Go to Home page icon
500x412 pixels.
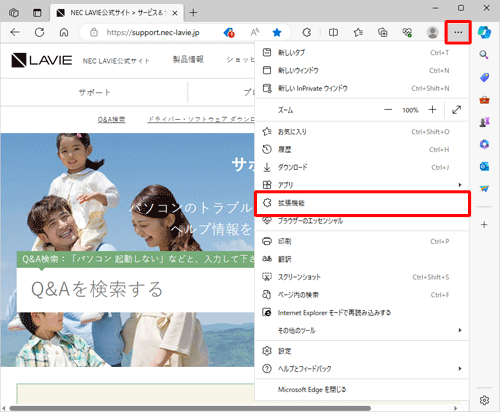pyautogui.click(x=64, y=32)
